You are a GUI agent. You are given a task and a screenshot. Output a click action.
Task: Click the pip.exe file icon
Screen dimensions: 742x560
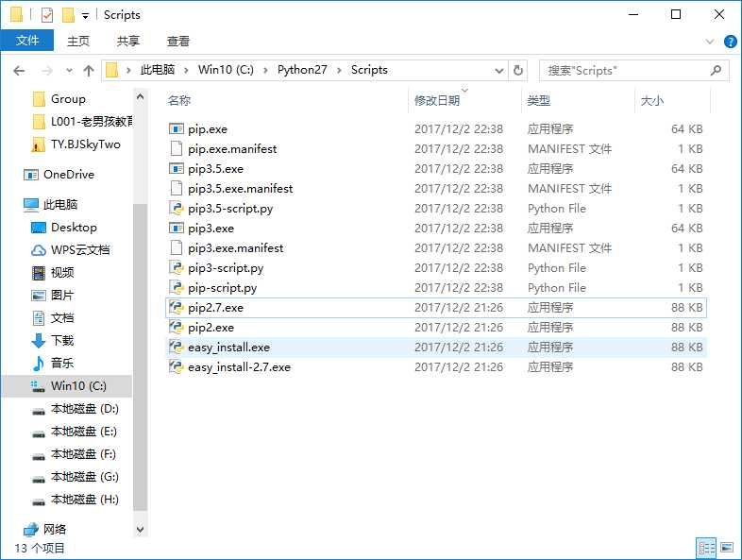[176, 128]
